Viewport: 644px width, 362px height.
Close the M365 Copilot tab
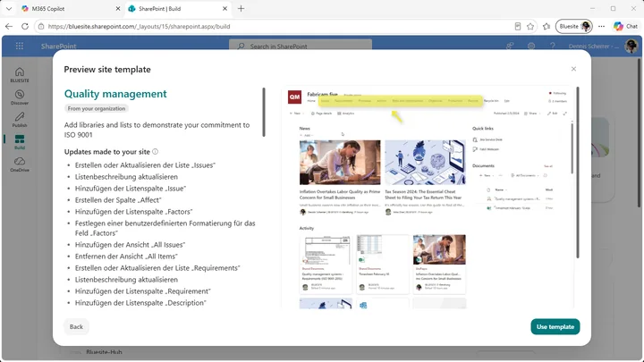coord(118,9)
